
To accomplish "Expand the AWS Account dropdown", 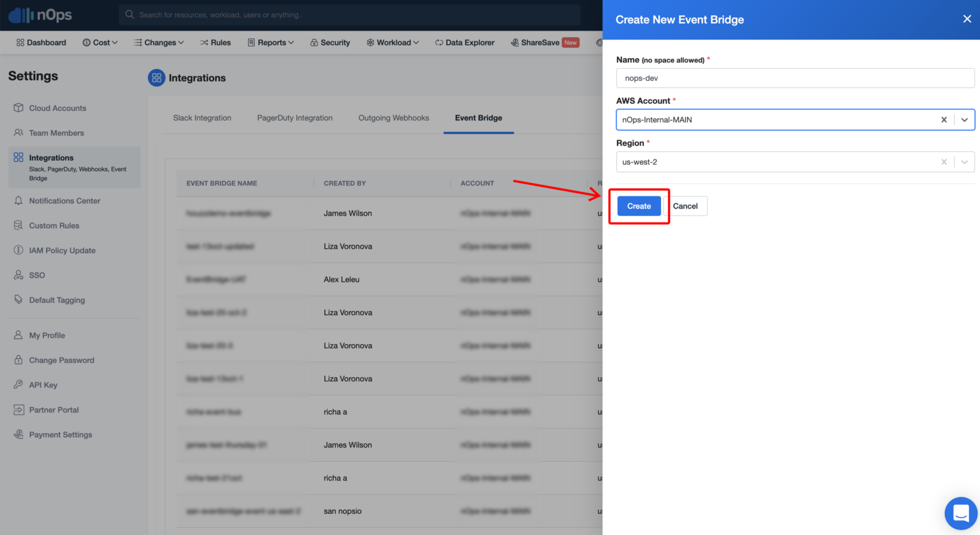I will pyautogui.click(x=964, y=119).
